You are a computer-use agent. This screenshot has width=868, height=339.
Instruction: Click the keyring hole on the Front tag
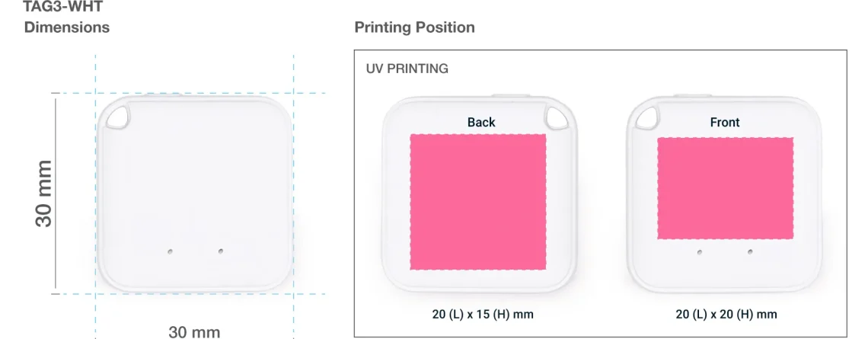(x=648, y=117)
